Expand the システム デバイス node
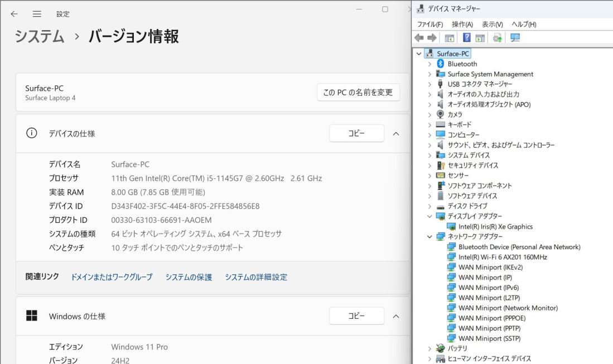 click(429, 155)
